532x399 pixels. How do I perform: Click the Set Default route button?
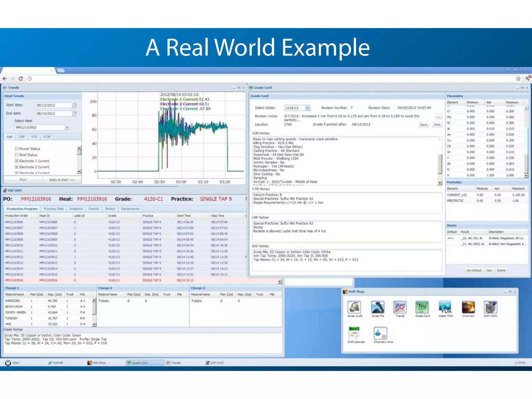click(474, 270)
